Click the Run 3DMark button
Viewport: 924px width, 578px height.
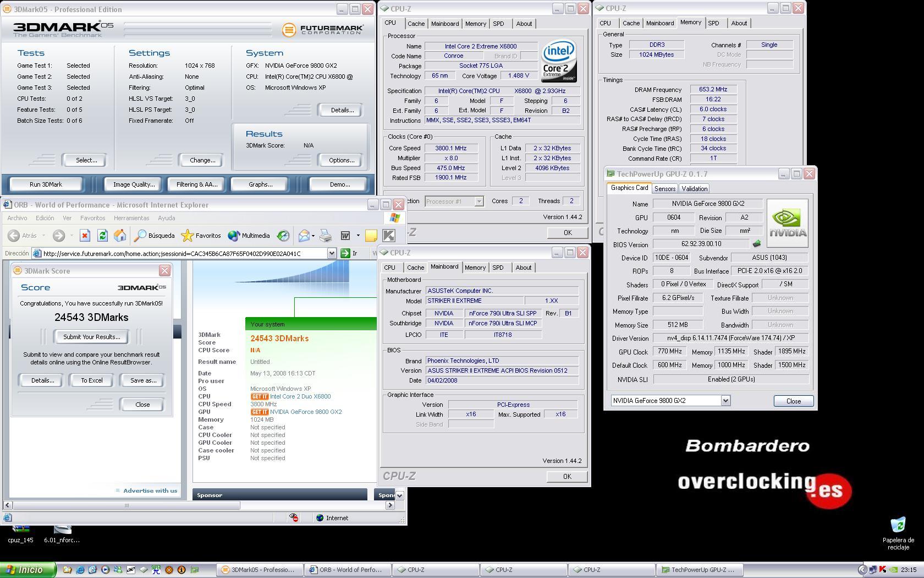[x=46, y=184]
